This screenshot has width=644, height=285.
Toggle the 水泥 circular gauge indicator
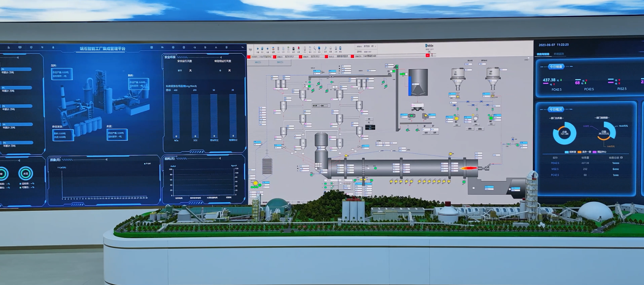pos(25,174)
